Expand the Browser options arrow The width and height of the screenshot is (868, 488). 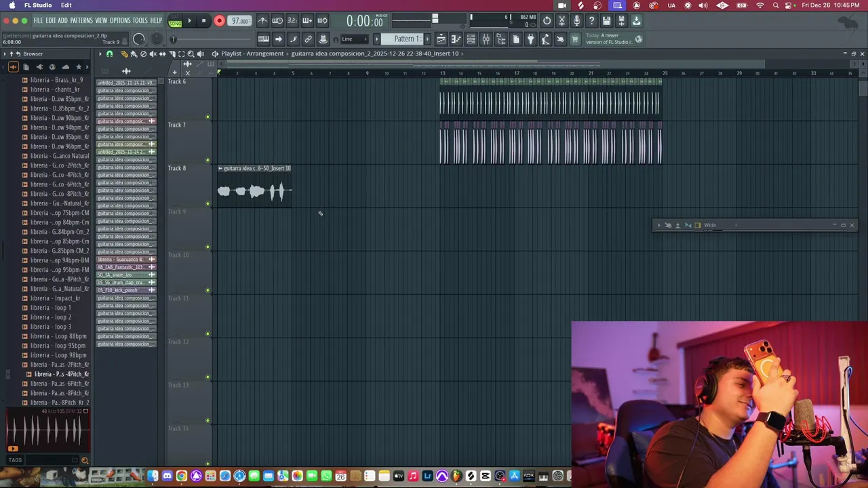(x=5, y=54)
